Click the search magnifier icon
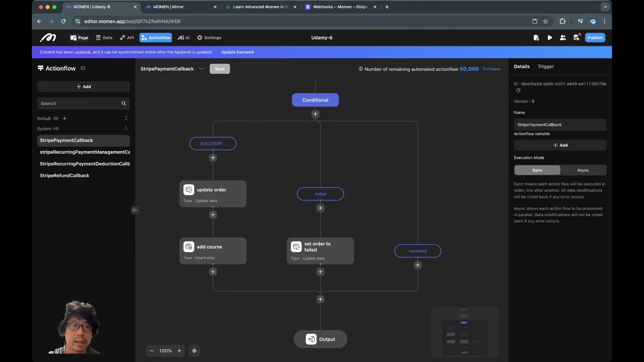Screen dimensions: 644x362 pyautogui.click(x=123, y=104)
